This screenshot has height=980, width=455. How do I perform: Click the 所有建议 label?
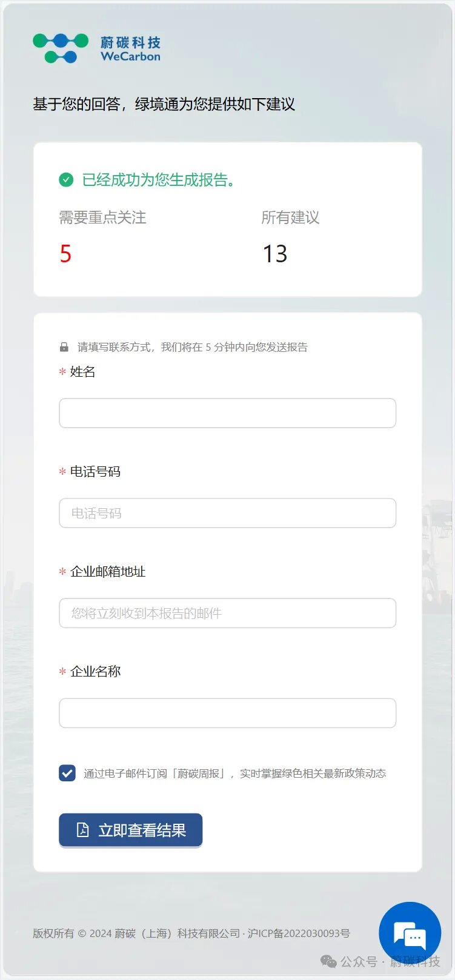[290, 217]
